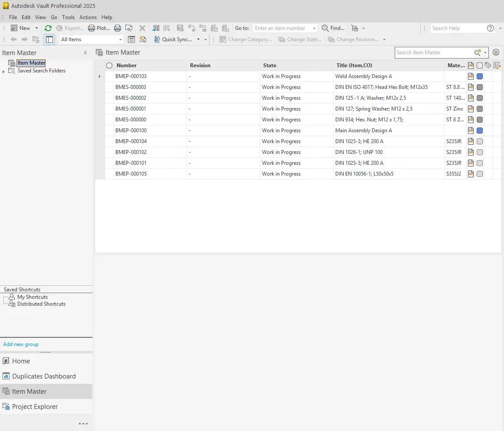Screen dimensions: 504x431
Task: Click the Plot... toolbar button
Action: pyautogui.click(x=99, y=28)
